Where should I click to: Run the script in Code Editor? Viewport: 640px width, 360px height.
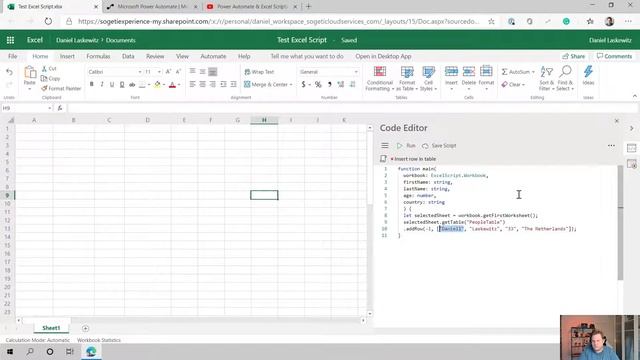coord(406,146)
